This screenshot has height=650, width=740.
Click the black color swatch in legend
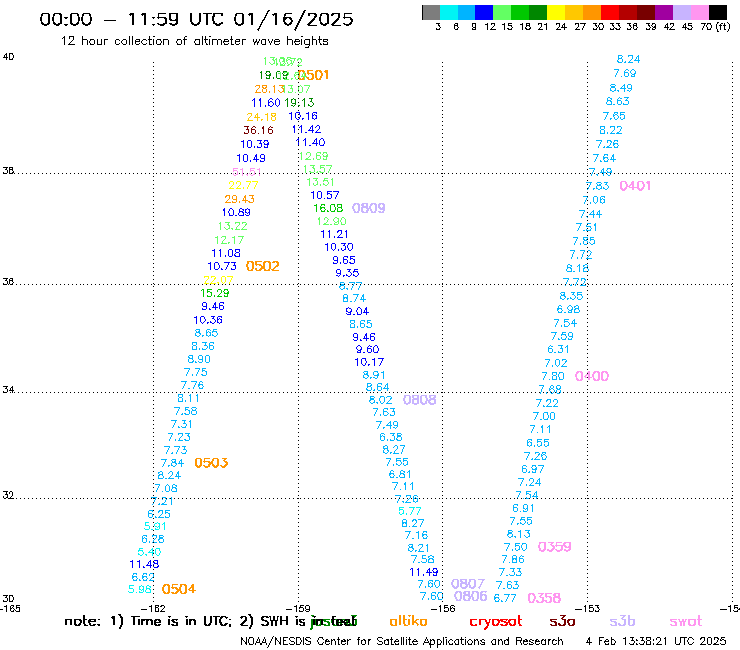coord(718,12)
